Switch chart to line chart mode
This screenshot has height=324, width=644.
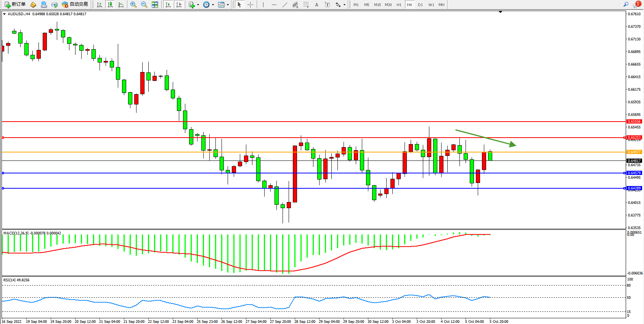tap(121, 5)
